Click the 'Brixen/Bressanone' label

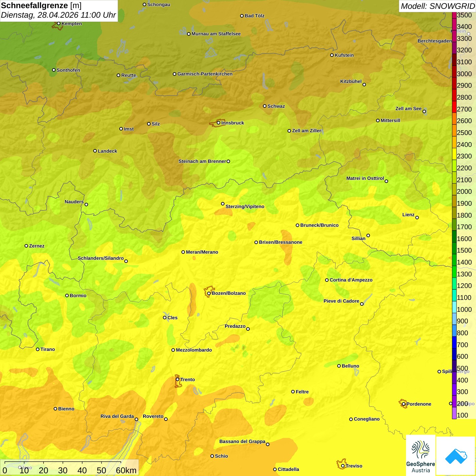pyautogui.click(x=280, y=242)
